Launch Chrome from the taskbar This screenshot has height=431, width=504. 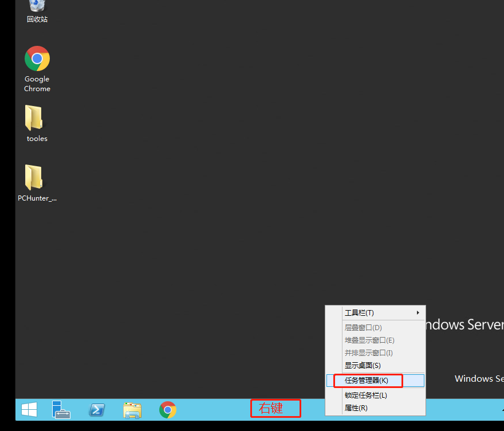point(168,410)
